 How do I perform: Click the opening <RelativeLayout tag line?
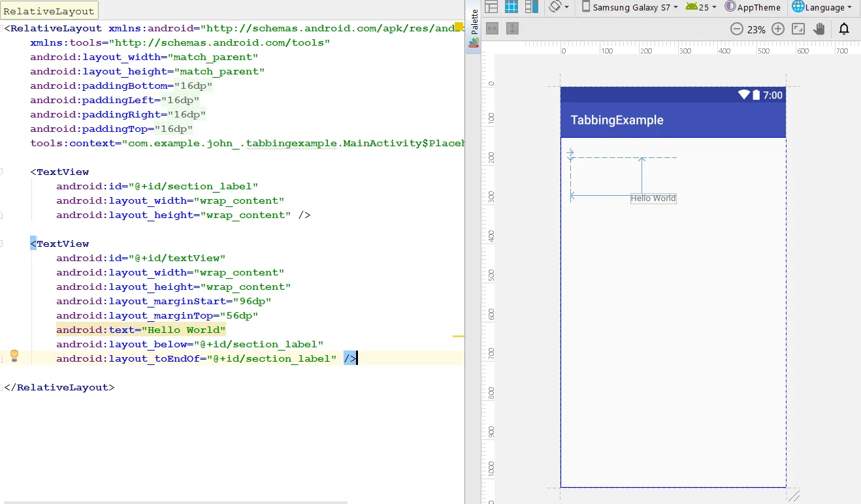(233, 28)
